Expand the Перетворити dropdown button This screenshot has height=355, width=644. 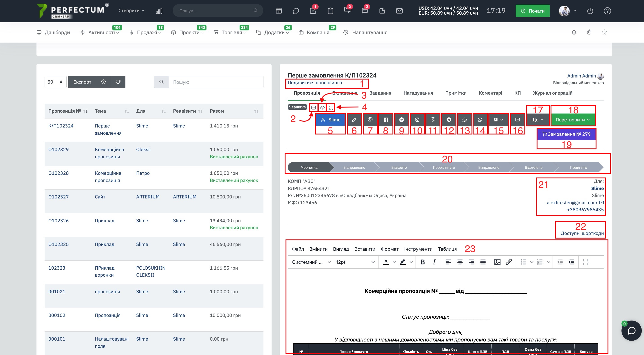click(572, 120)
